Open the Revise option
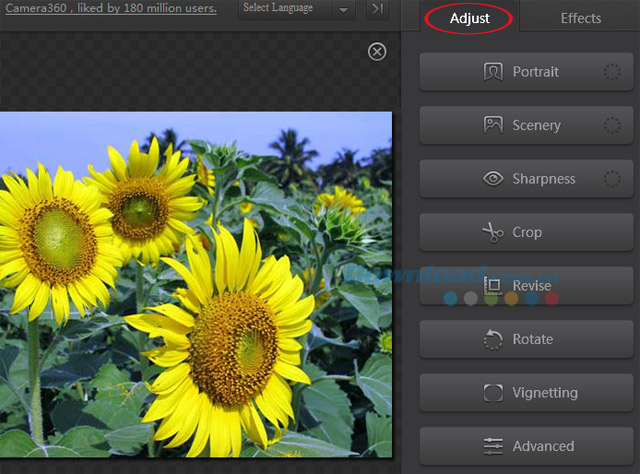 point(526,286)
